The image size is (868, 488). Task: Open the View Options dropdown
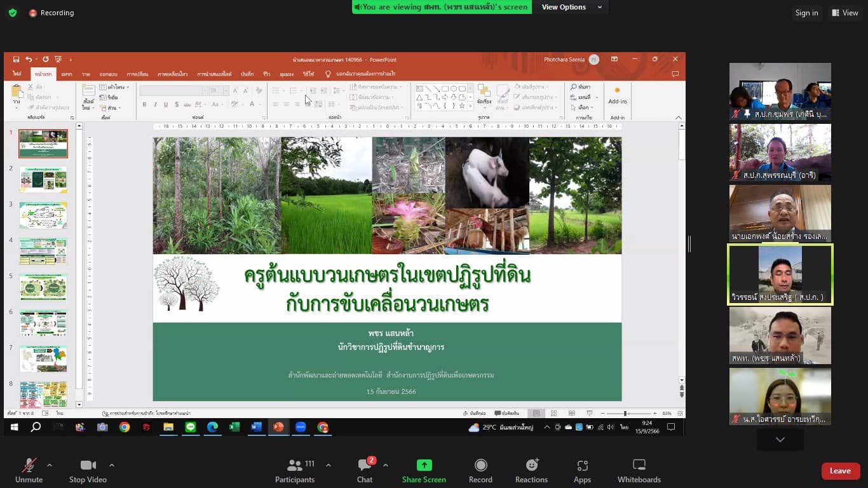tap(571, 7)
